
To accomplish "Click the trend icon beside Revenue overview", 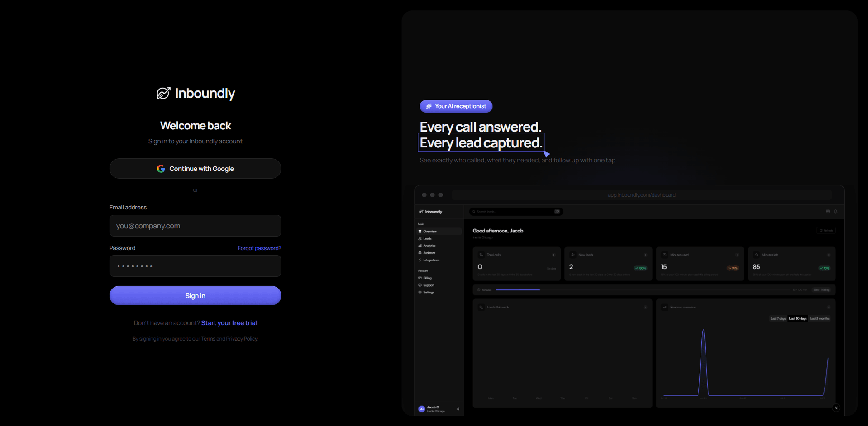I will [665, 308].
